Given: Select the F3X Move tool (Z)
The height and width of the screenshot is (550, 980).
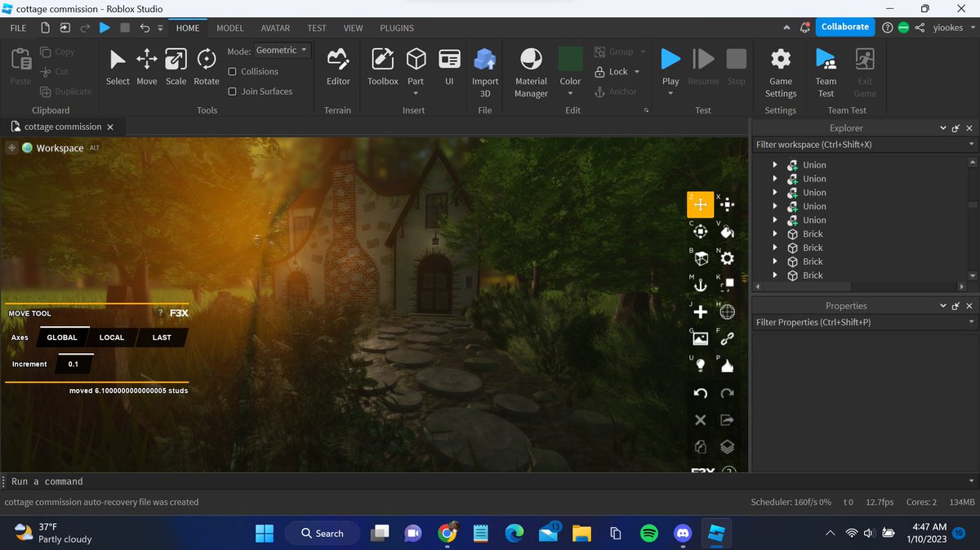Looking at the screenshot, I should (700, 205).
